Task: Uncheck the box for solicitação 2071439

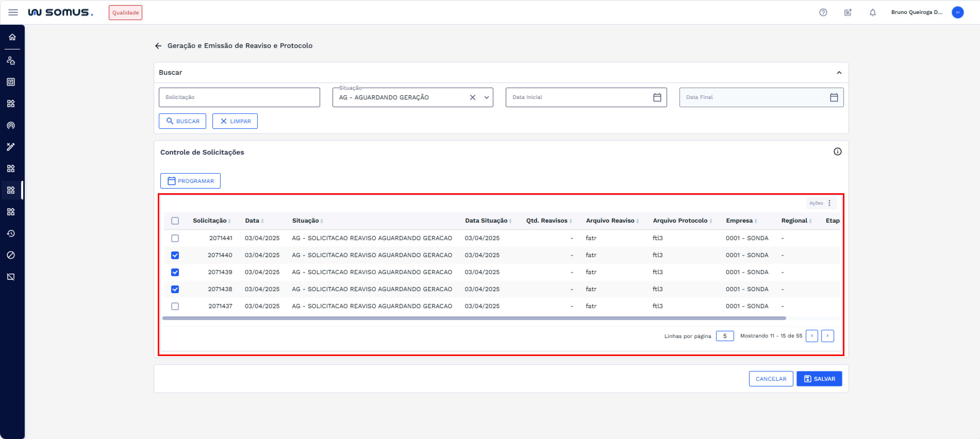Action: pos(175,272)
